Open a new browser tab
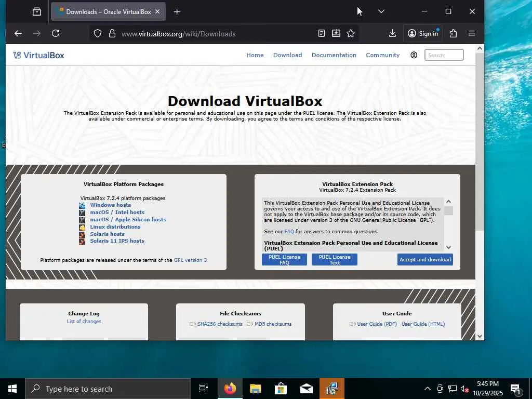The image size is (532, 399). point(177,12)
